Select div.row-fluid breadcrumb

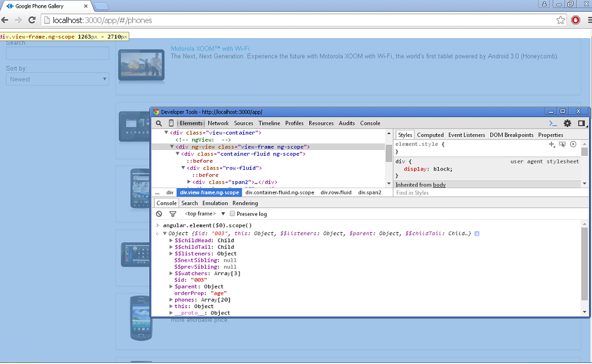tap(336, 192)
